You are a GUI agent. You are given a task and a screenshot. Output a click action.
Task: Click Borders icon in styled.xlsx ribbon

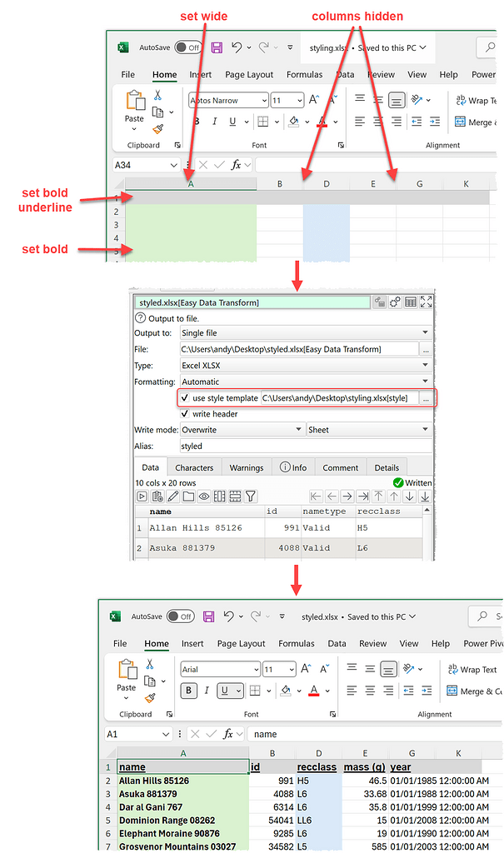[x=255, y=691]
